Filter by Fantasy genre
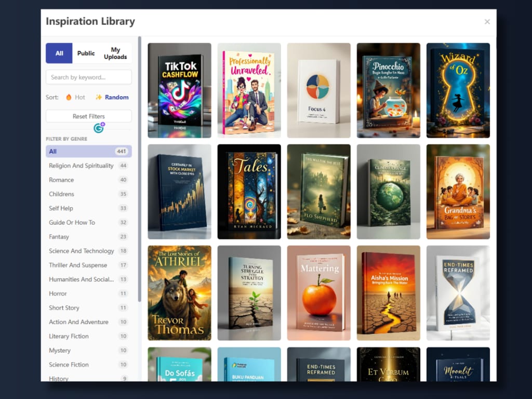 [88, 237]
